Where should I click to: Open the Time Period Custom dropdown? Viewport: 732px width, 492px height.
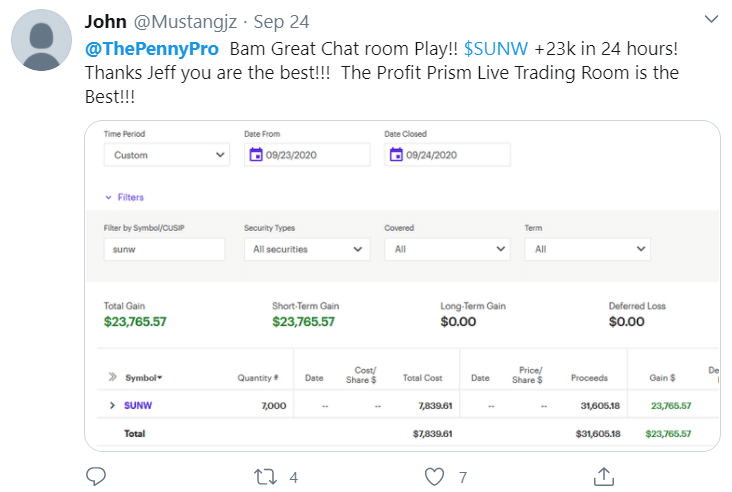[x=167, y=155]
